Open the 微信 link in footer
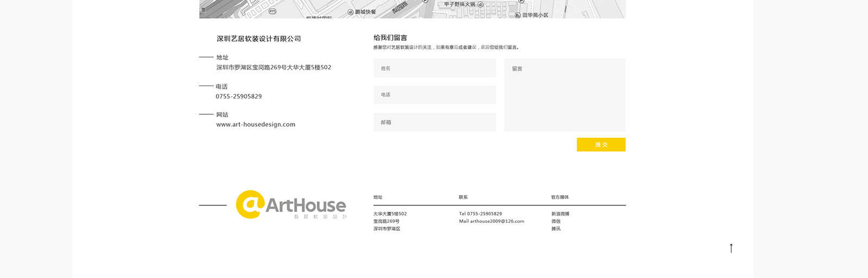The image size is (868, 278). pos(556,222)
